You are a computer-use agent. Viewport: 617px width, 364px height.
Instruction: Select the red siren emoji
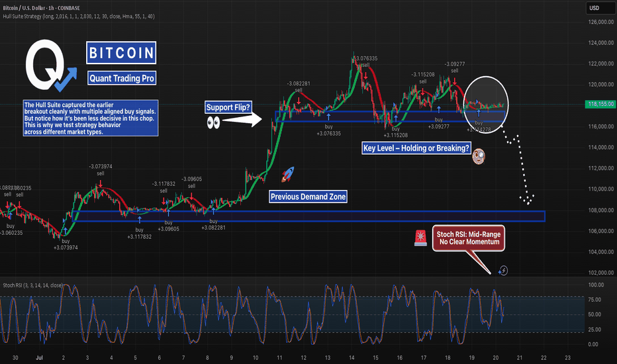(420, 238)
